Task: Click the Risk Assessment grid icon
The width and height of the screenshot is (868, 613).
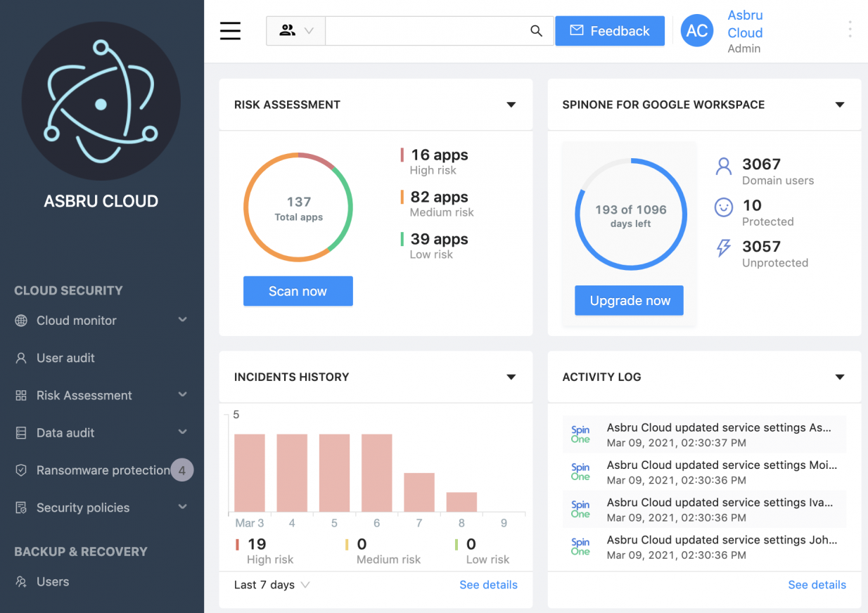Action: click(x=21, y=395)
